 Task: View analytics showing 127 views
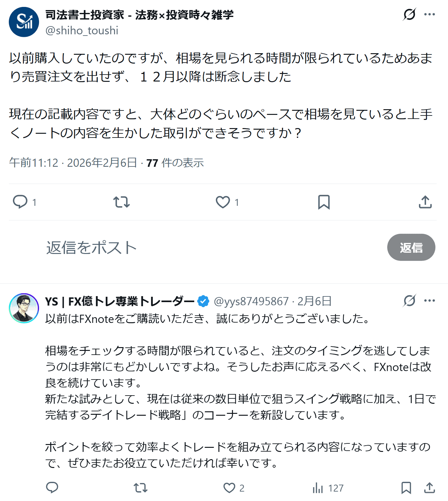(318, 488)
